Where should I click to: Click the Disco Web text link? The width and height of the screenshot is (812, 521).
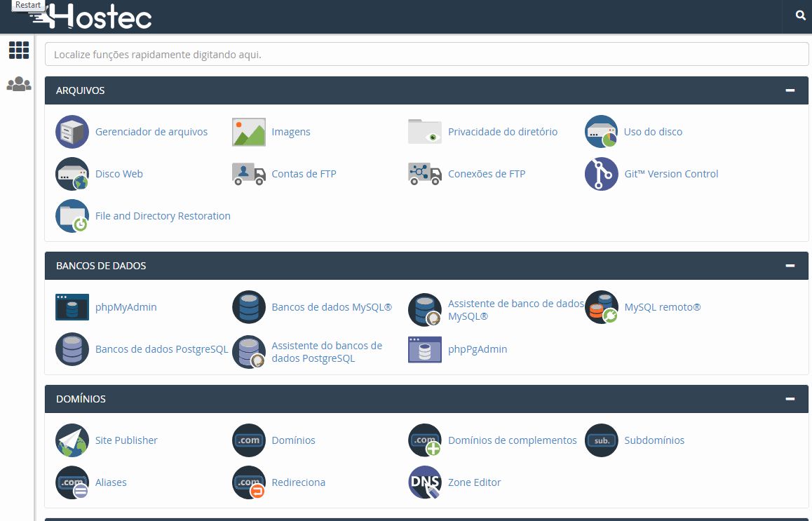tap(119, 174)
